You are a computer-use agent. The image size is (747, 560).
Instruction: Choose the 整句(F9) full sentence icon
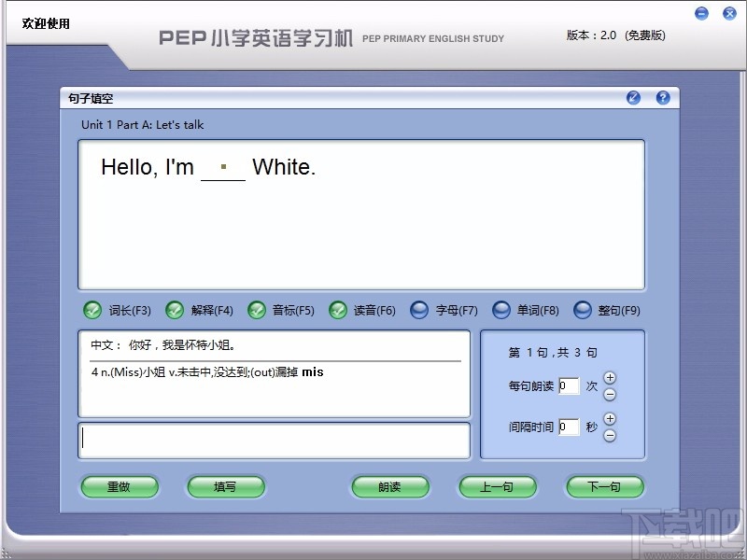(584, 310)
